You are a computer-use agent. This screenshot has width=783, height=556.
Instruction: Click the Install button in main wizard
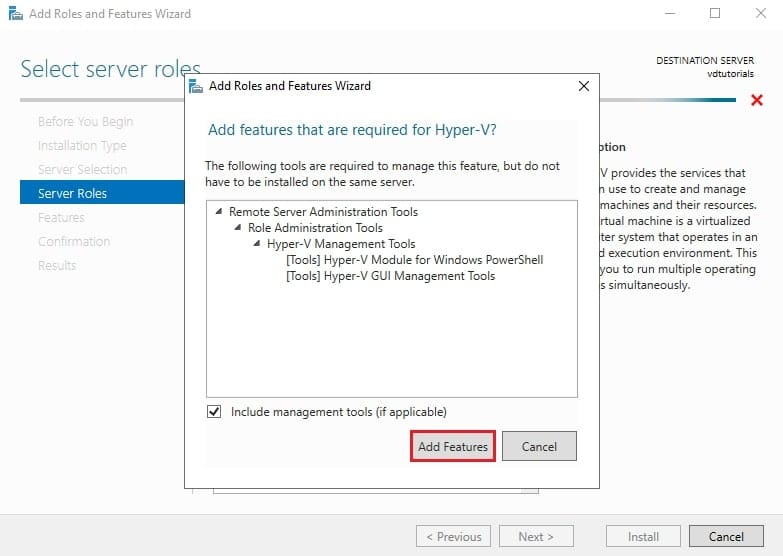click(643, 536)
